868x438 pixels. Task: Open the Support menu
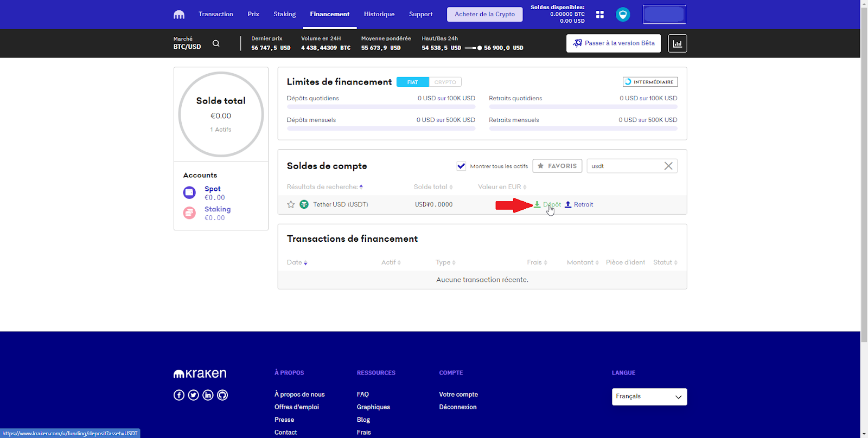coord(421,14)
